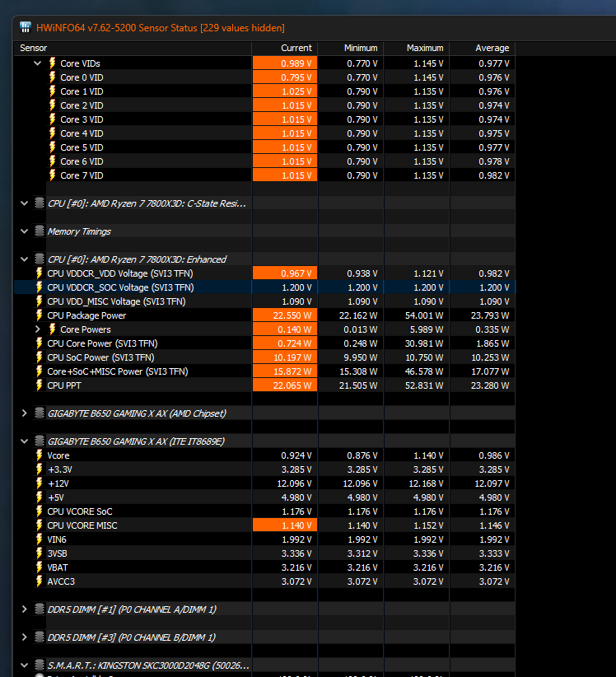Click the chip icon for B650 AMD Chipset group
Image resolution: width=616 pixels, height=677 pixels.
pyautogui.click(x=40, y=413)
